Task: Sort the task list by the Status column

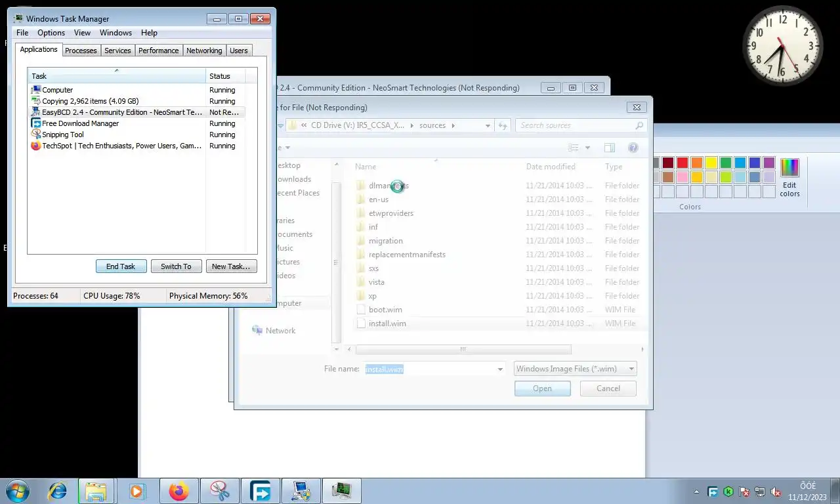Action: 226,76
